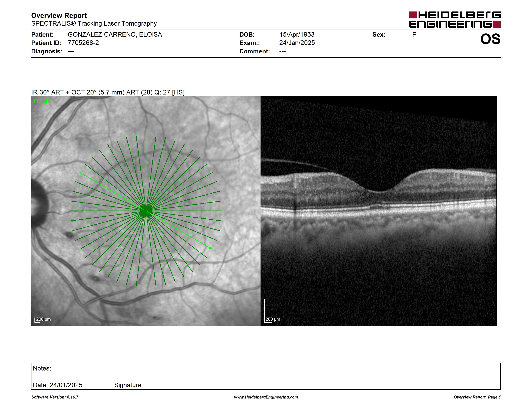Click the green 17 / 24 scan counter

click(42, 101)
